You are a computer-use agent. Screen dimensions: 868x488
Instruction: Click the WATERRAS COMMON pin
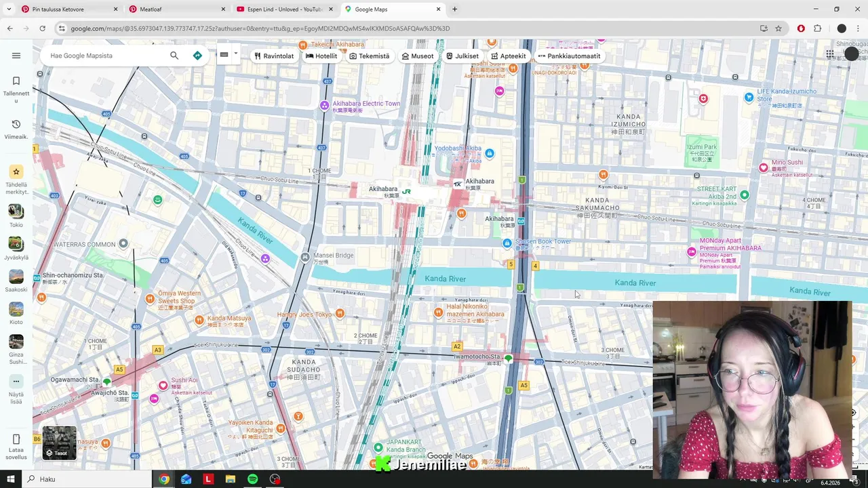(123, 243)
